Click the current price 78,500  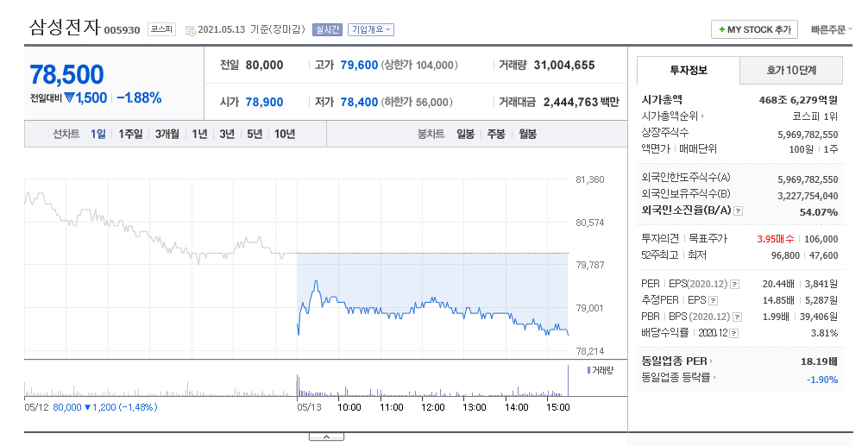[67, 75]
